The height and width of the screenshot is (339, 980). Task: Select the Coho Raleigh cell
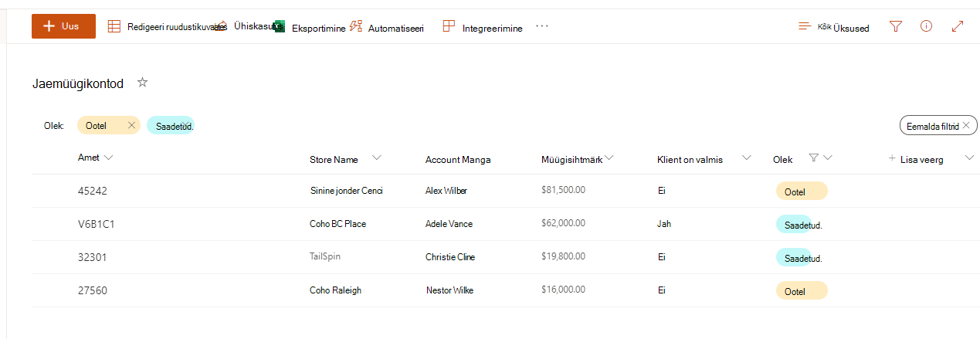coord(335,290)
